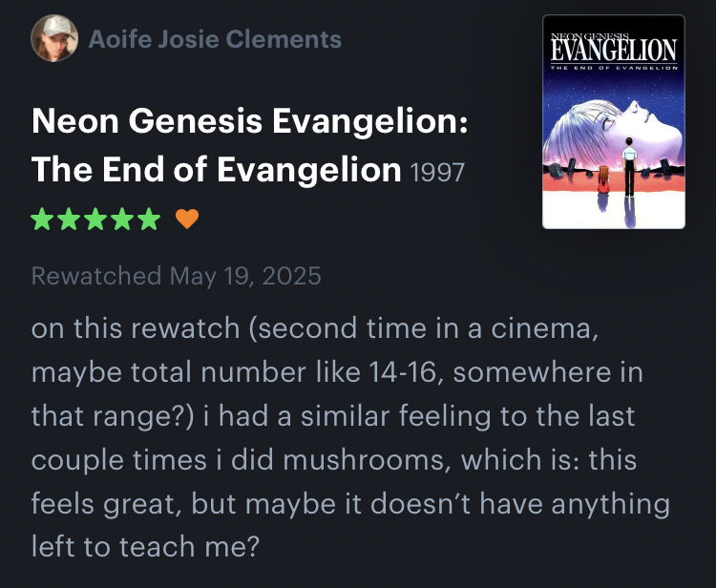Viewport: 716px width, 588px height.
Task: Open the reviewer's profile avatar
Action: pos(54,39)
